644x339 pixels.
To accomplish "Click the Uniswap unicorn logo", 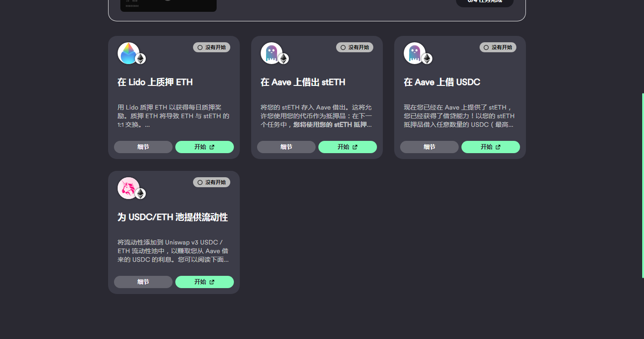I will point(129,188).
